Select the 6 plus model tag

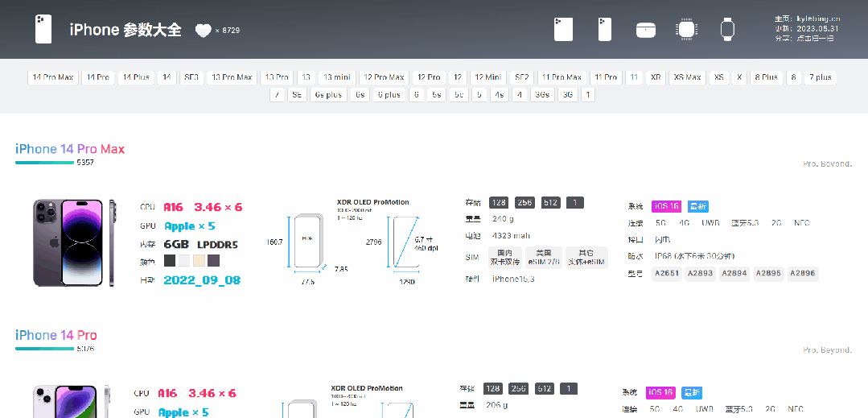pos(389,95)
